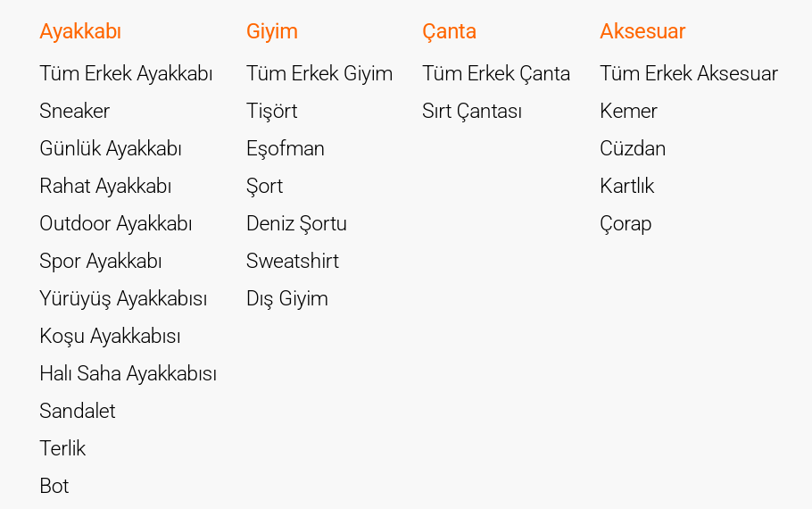Go to Sneaker shoes
The height and width of the screenshot is (509, 812).
pos(74,111)
